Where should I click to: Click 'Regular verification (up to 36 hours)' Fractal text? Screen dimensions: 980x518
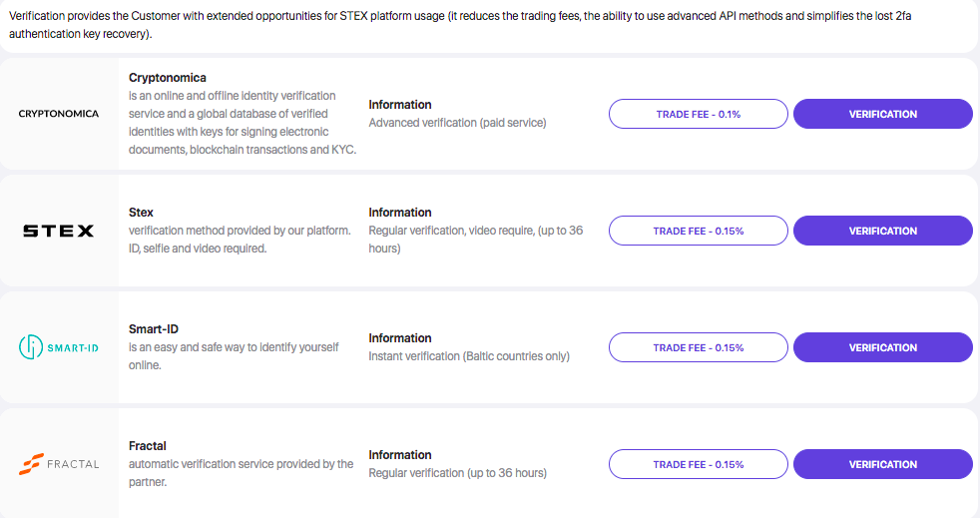coord(457,473)
